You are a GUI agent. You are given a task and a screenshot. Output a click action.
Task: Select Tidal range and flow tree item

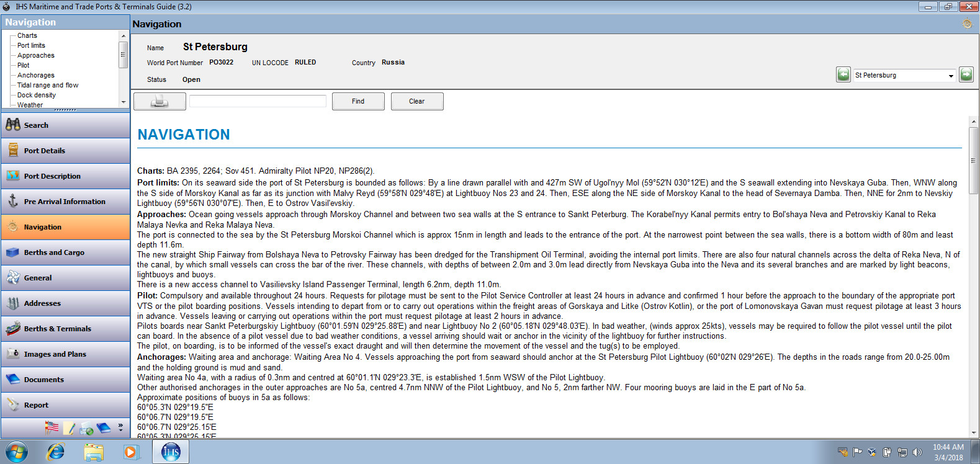tap(48, 85)
